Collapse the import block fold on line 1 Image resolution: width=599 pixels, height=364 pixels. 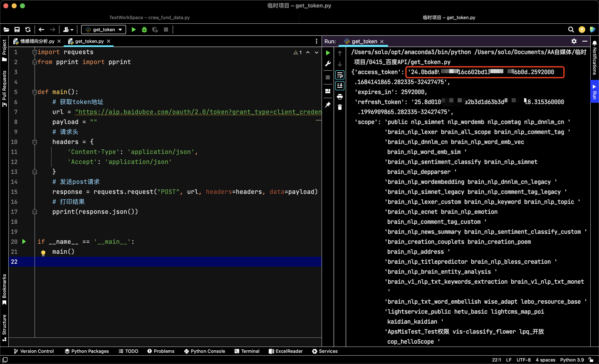coord(35,52)
